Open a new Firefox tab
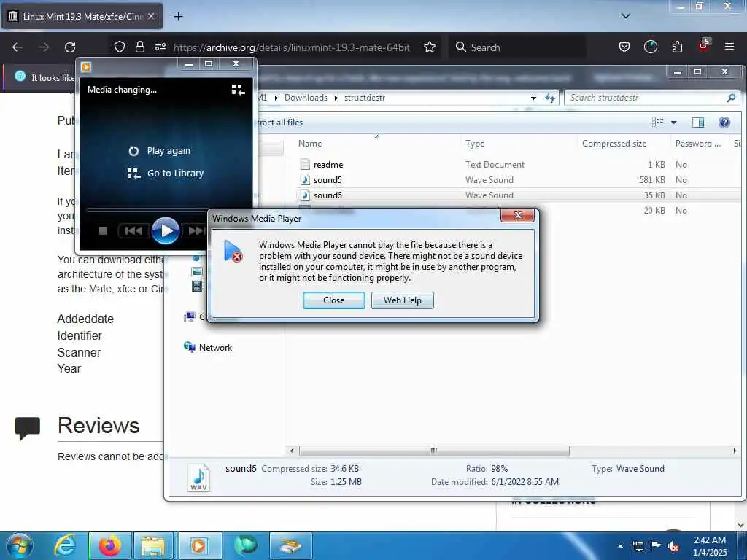747x560 pixels. pos(178,17)
